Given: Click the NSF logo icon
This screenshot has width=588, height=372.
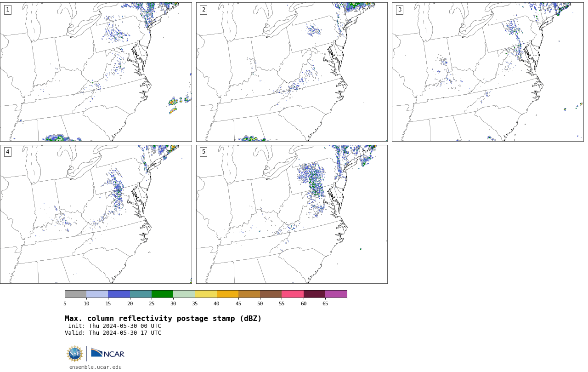Looking at the screenshot, I should (x=74, y=354).
